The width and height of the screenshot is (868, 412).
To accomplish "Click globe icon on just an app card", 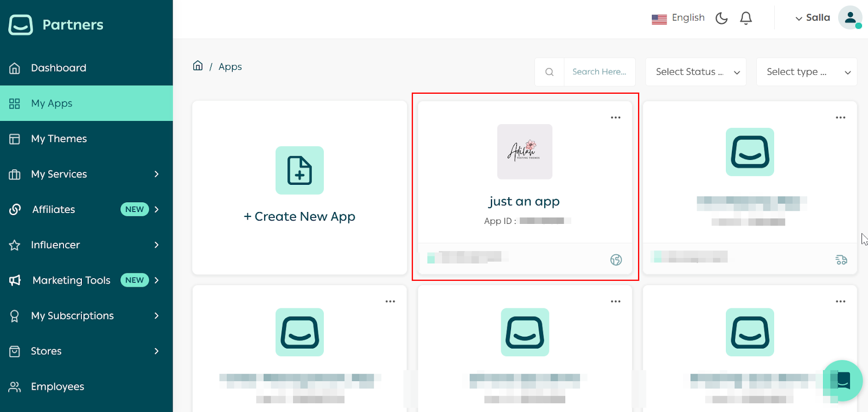I will [x=616, y=260].
